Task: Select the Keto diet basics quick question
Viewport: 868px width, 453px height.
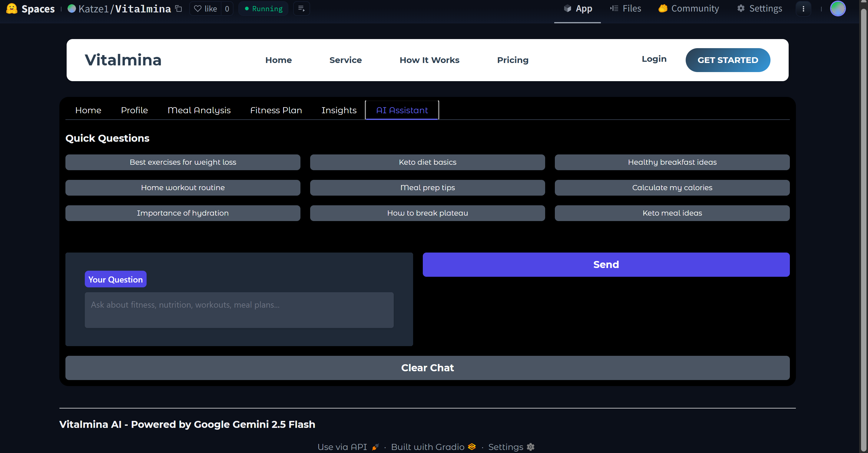Action: point(427,162)
